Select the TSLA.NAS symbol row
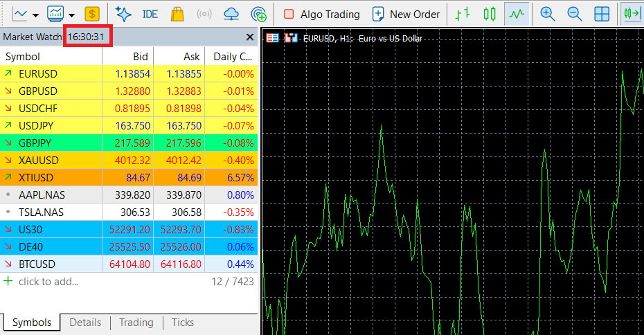644x335 pixels. [x=129, y=212]
